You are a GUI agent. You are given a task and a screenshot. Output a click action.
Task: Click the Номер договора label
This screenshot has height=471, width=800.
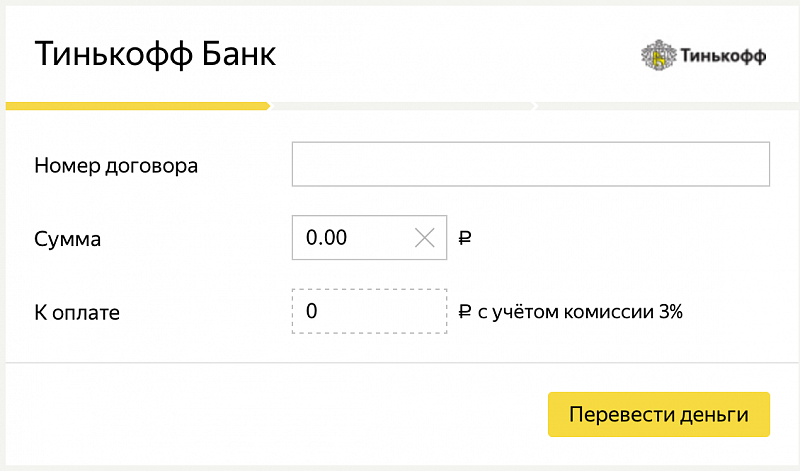[116, 166]
